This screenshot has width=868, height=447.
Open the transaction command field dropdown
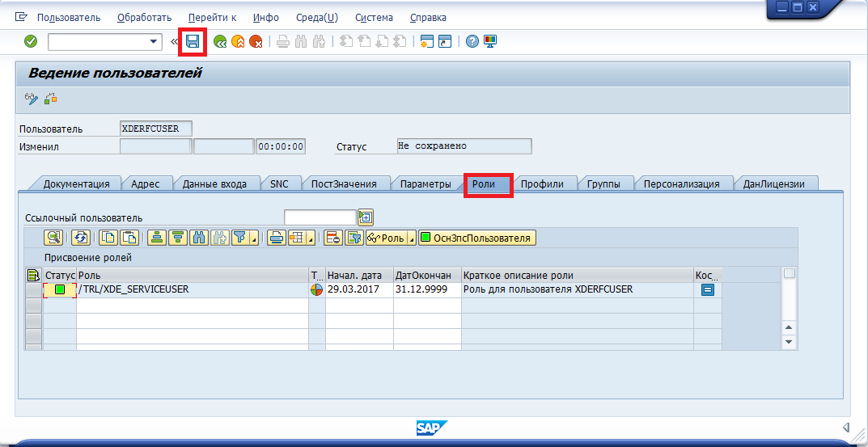pyautogui.click(x=155, y=41)
